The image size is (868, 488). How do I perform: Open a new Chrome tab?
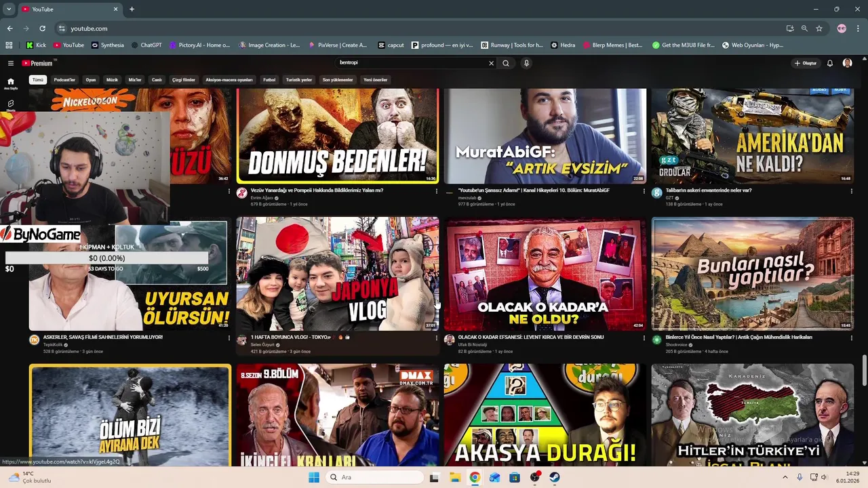coord(132,9)
